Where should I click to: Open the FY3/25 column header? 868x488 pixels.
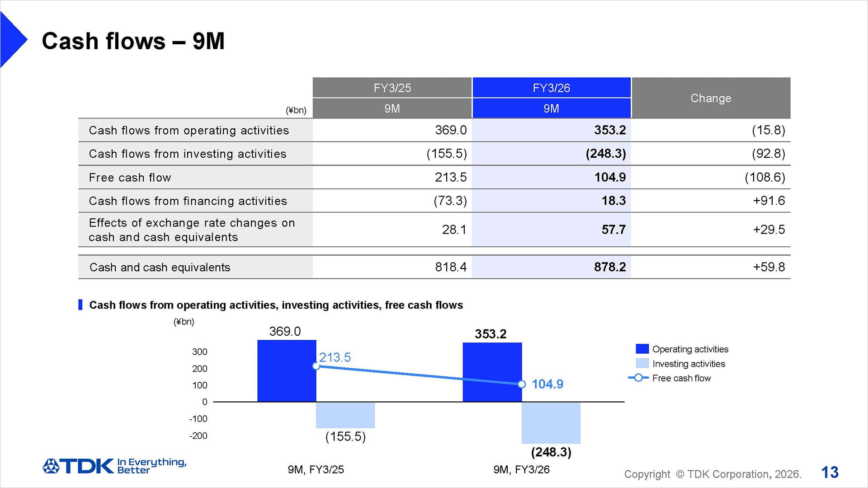point(392,88)
